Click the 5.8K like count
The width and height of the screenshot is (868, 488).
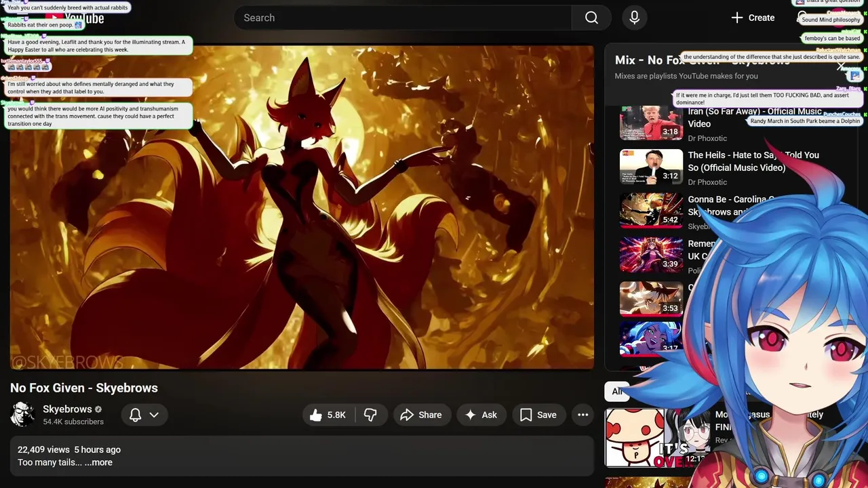pyautogui.click(x=336, y=415)
